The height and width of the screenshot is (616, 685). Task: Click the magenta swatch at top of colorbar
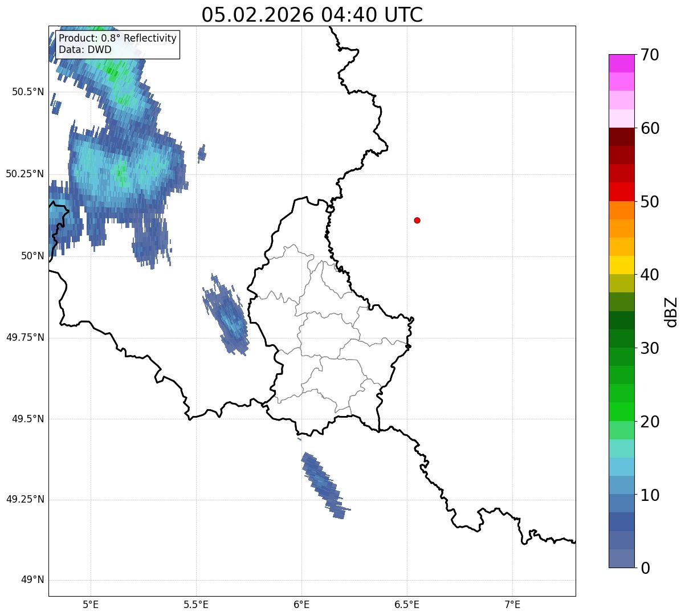(621, 63)
